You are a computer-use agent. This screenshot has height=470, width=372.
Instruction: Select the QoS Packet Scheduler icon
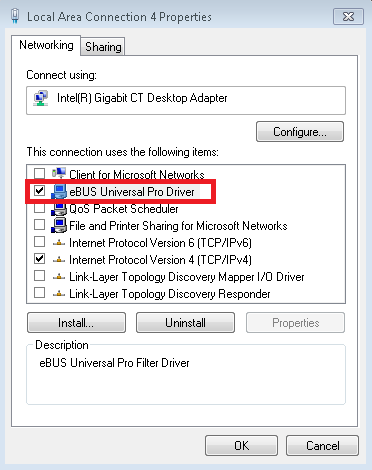point(59,209)
